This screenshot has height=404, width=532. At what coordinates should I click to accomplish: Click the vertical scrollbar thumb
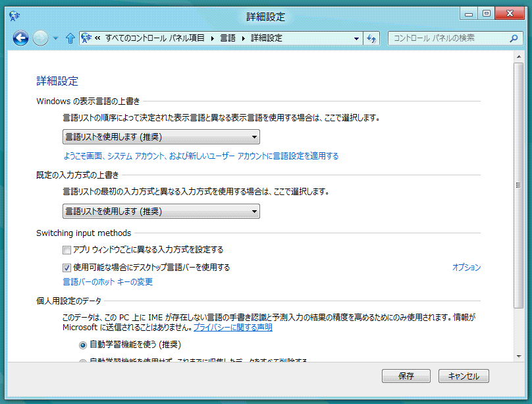point(518,185)
